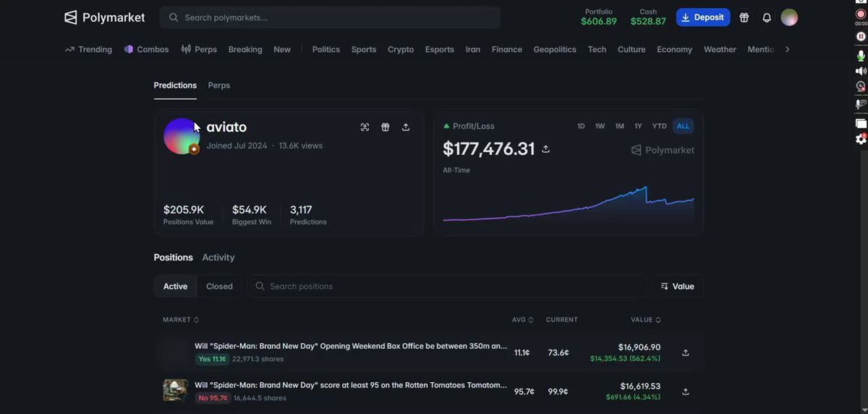Viewport: 868px width, 414px height.
Task: Click the Perps candlestick icon in navigation
Action: click(186, 49)
